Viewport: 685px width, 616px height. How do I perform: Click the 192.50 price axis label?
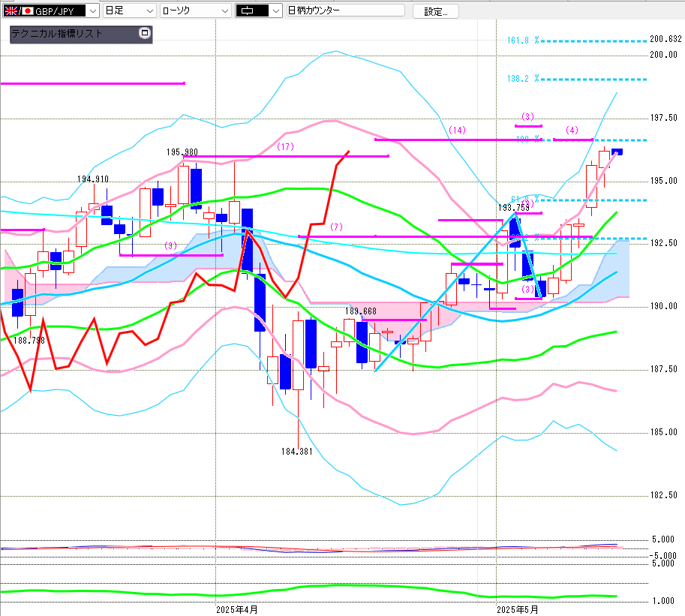click(663, 243)
